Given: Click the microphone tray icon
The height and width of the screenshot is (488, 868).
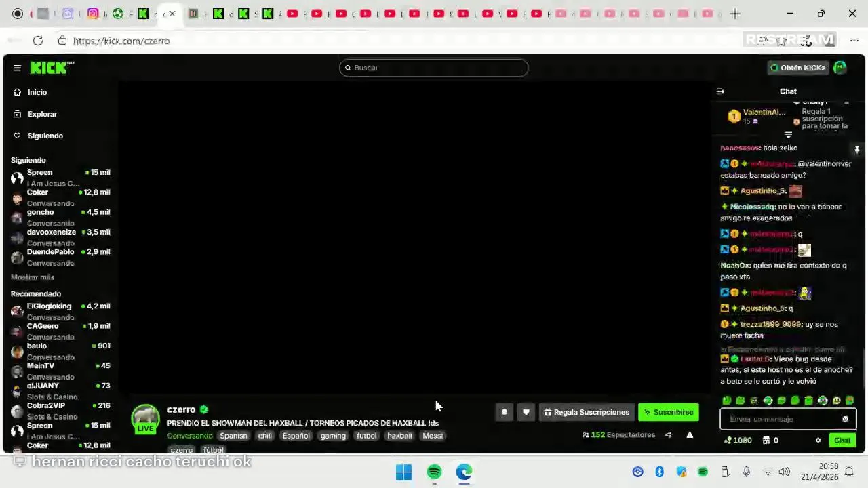Looking at the screenshot, I should pos(746,472).
